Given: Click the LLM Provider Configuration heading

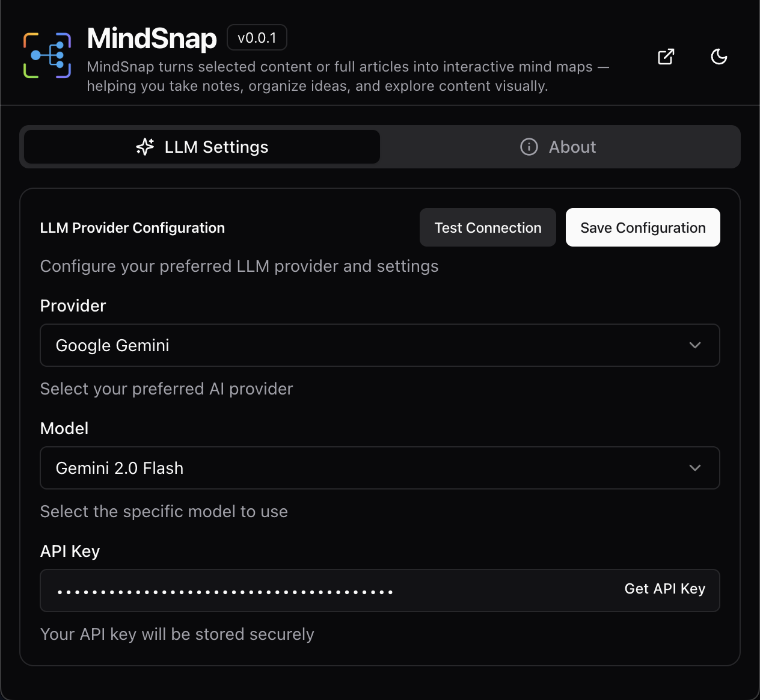Looking at the screenshot, I should click(x=132, y=228).
